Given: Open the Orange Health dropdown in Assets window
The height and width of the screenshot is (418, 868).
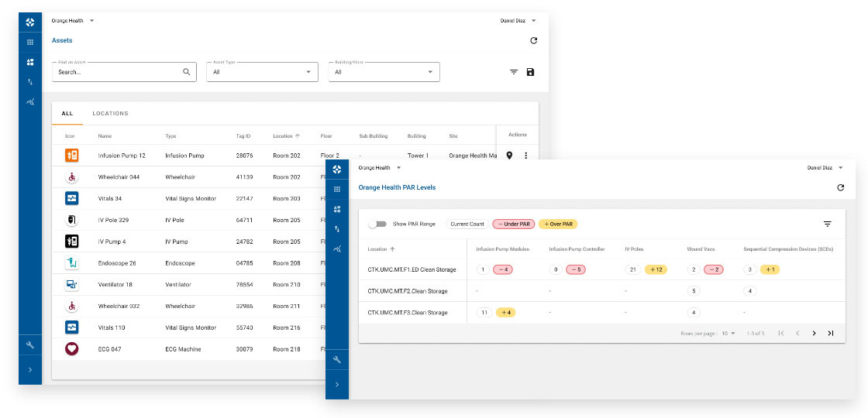Looking at the screenshot, I should pyautogui.click(x=73, y=20).
